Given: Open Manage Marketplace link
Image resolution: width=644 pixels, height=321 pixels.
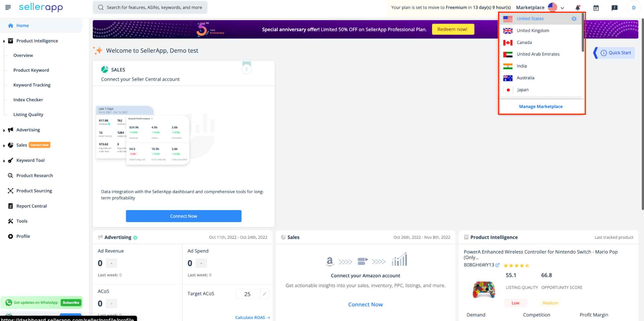Looking at the screenshot, I should [x=541, y=107].
